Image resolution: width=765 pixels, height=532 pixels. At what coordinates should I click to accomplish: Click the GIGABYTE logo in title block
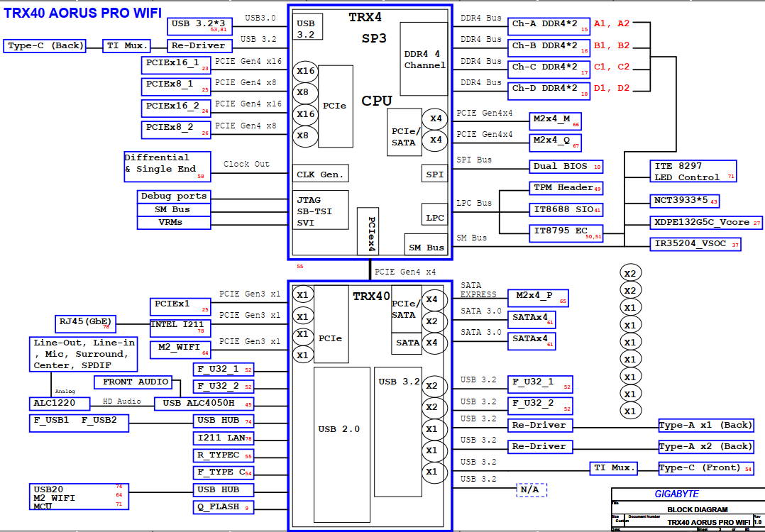click(677, 494)
